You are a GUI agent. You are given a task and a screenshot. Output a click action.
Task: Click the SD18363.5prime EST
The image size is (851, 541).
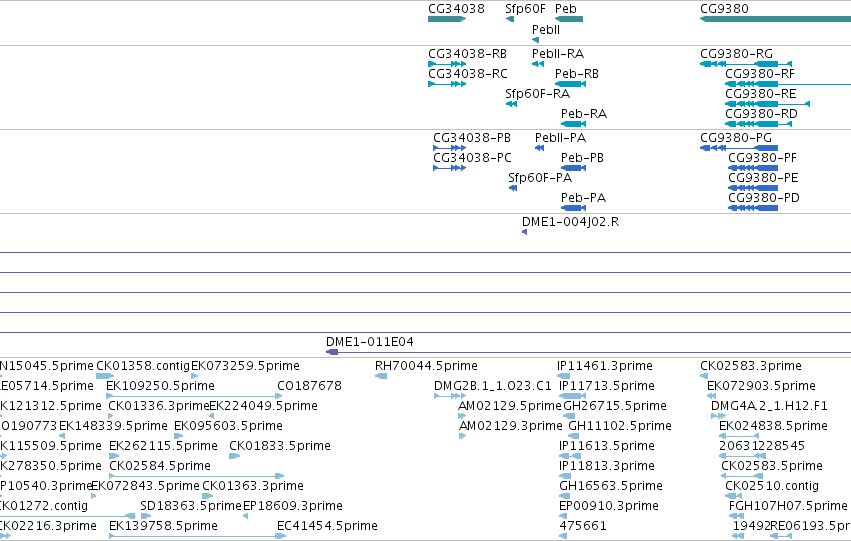tap(145, 517)
